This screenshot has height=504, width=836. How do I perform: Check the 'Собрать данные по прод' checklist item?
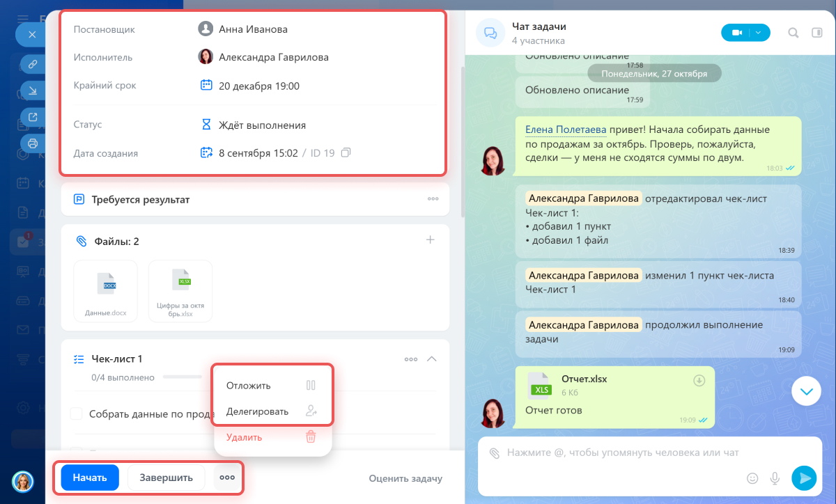pyautogui.click(x=77, y=414)
